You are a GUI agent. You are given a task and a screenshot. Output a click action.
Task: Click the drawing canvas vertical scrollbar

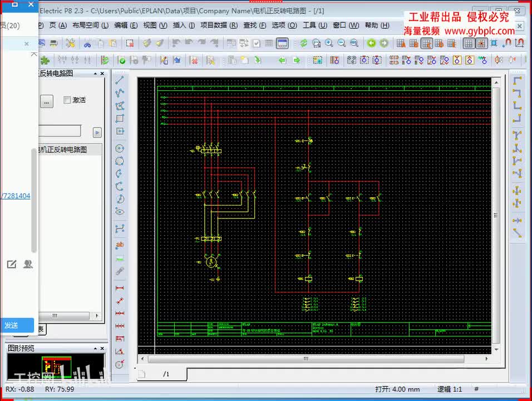click(x=496, y=216)
